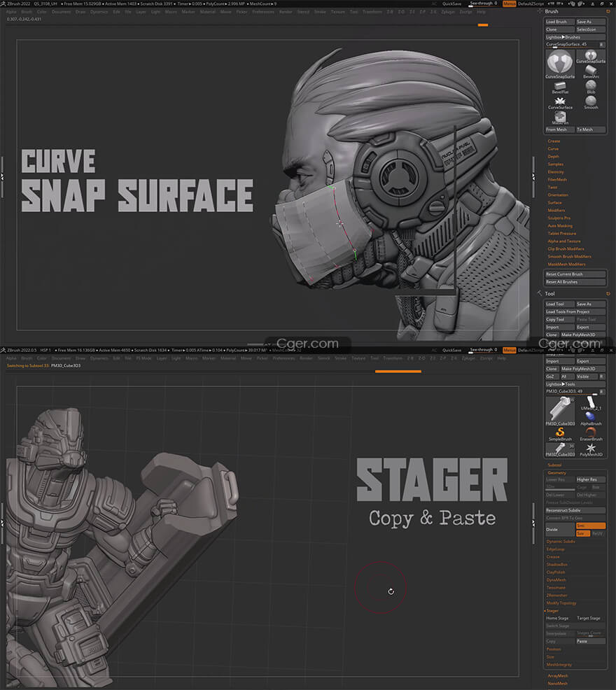Toggle the Smt option beside Divide

pos(590,526)
